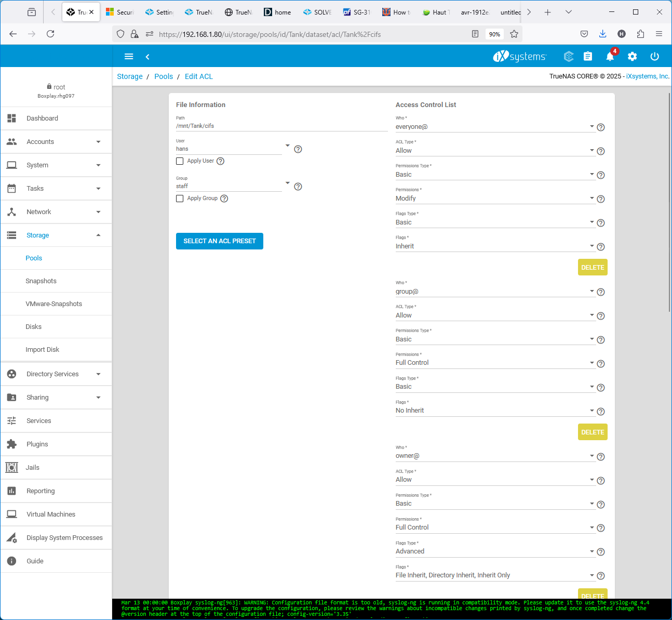Image resolution: width=672 pixels, height=620 pixels.
Task: Show help for the User field
Action: (298, 149)
